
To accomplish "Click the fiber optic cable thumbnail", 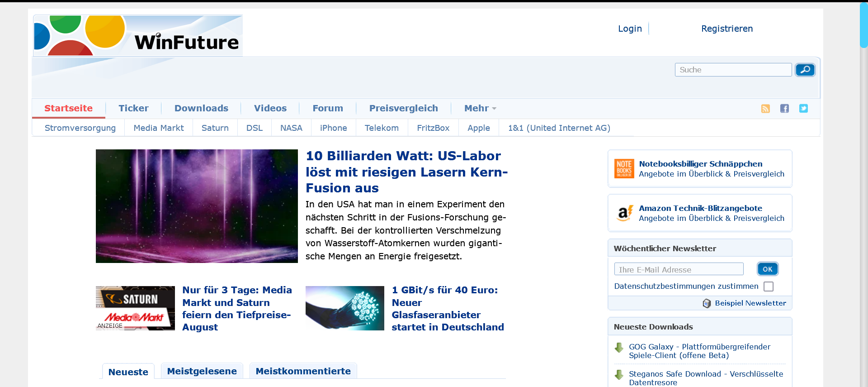I will (x=345, y=308).
